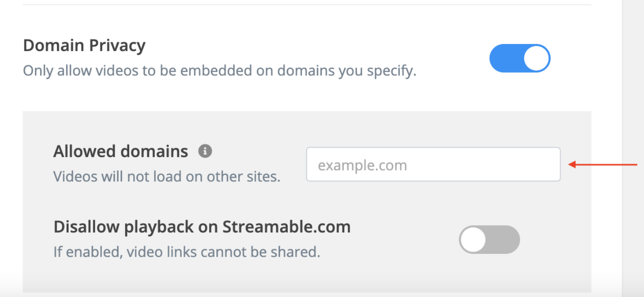Click the white knob of the gray playback switch
The height and width of the screenshot is (297, 644).
(x=473, y=240)
